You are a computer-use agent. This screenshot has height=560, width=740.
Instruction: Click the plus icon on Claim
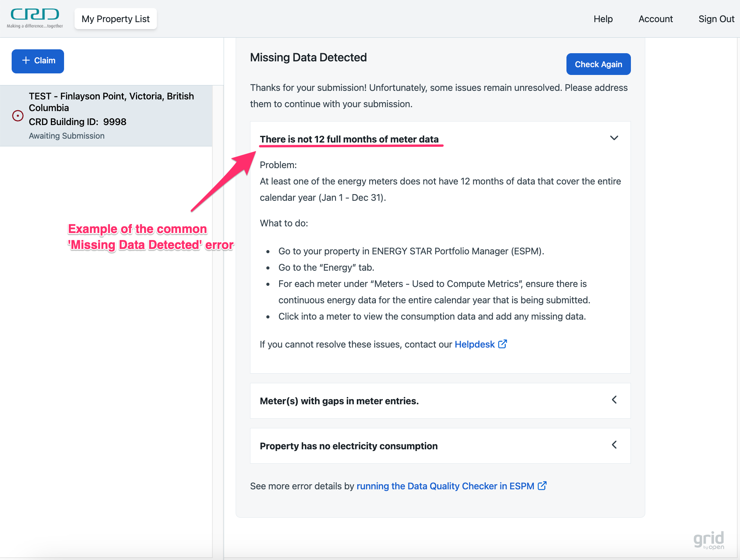[26, 61]
